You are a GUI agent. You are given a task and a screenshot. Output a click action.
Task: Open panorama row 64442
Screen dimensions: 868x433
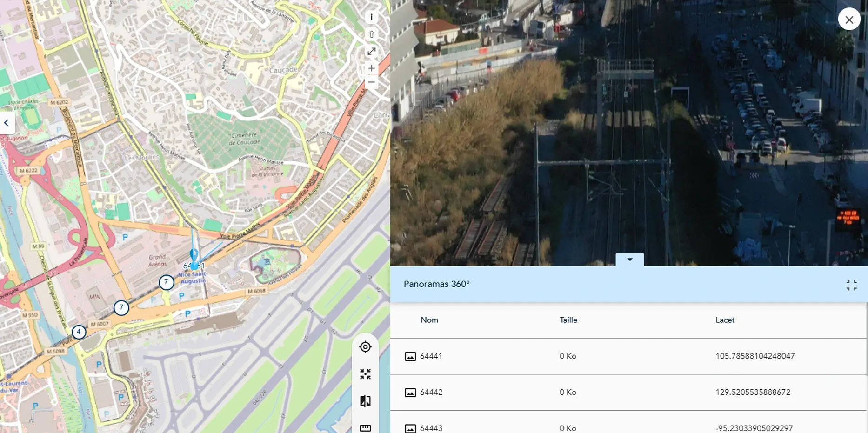431,393
